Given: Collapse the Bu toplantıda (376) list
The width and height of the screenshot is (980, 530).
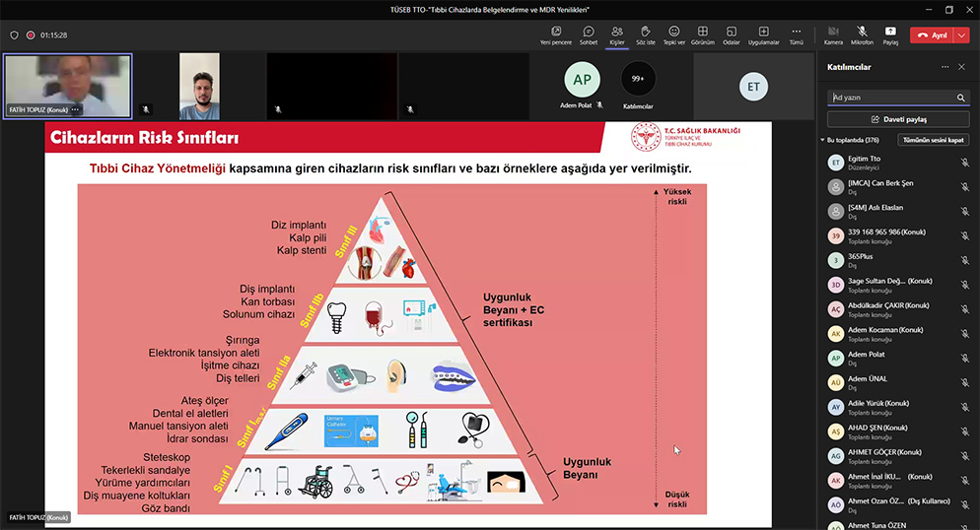Looking at the screenshot, I should click(823, 140).
